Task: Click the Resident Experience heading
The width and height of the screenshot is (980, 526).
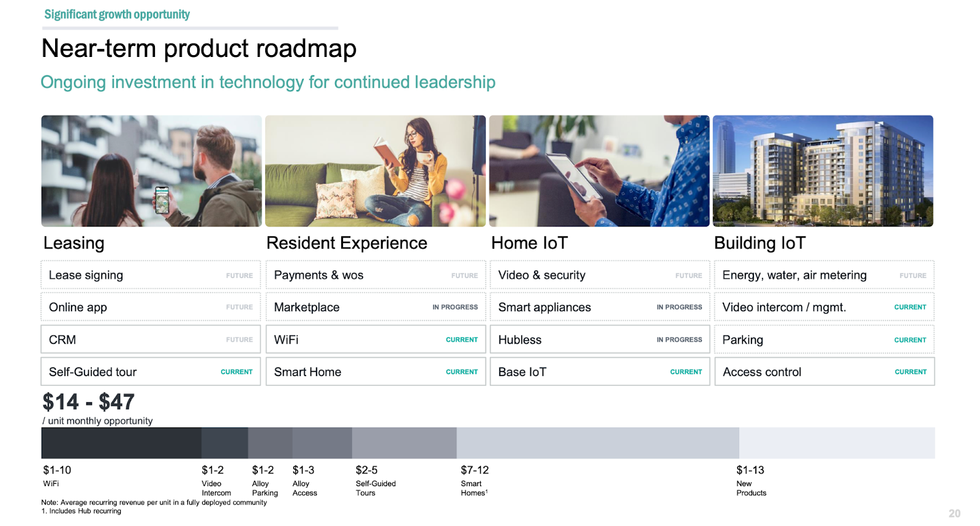Action: pos(347,243)
